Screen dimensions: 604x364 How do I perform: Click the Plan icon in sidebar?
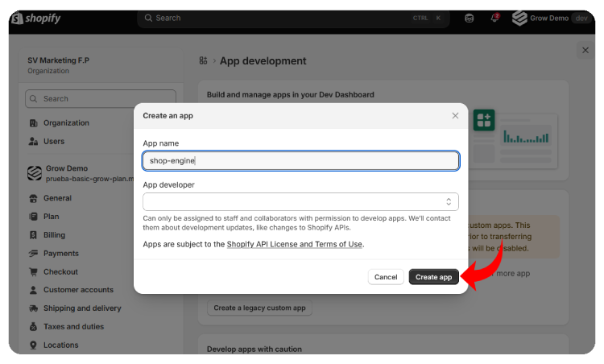click(34, 217)
